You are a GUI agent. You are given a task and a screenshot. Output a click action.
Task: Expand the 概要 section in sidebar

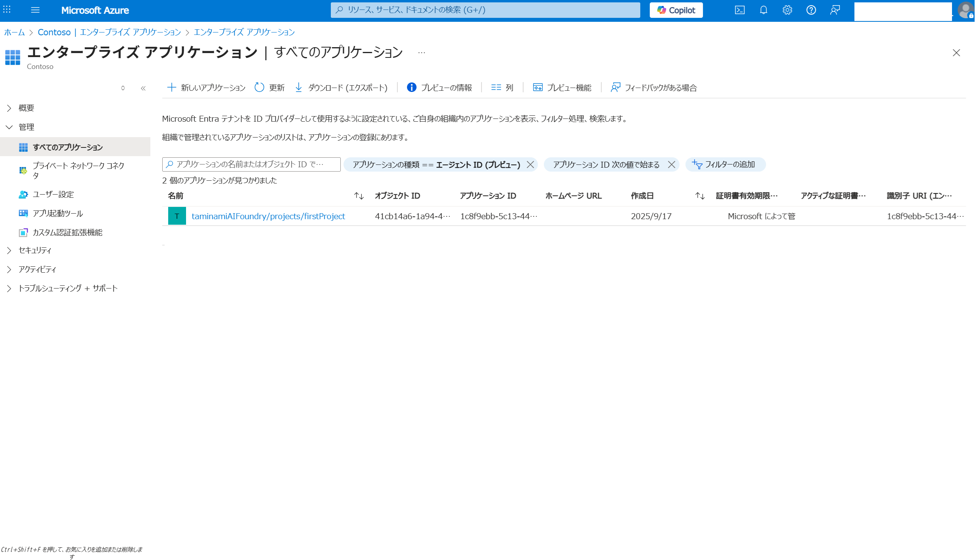(x=10, y=108)
